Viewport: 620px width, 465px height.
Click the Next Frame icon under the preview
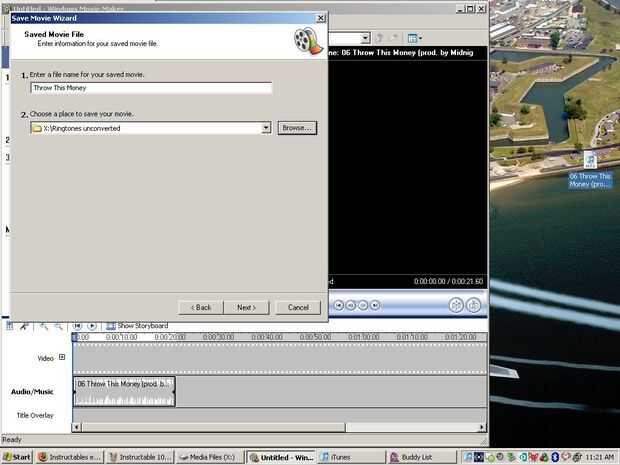[363, 305]
